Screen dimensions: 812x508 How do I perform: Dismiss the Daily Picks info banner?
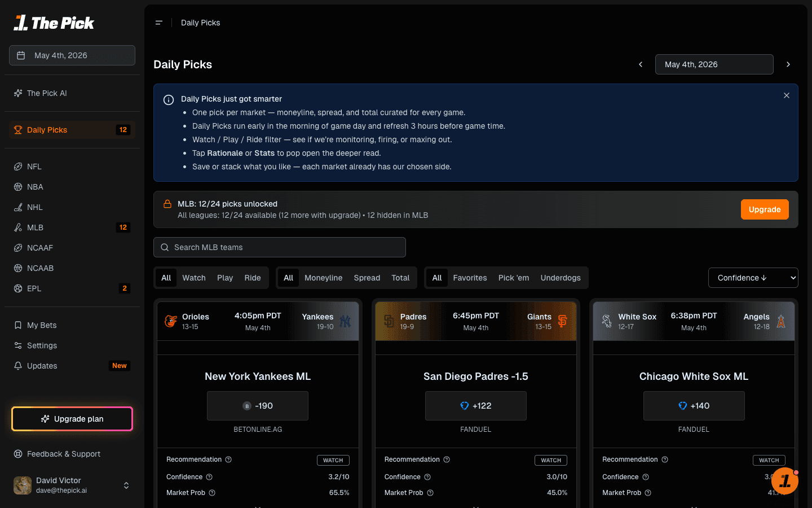[x=787, y=95]
